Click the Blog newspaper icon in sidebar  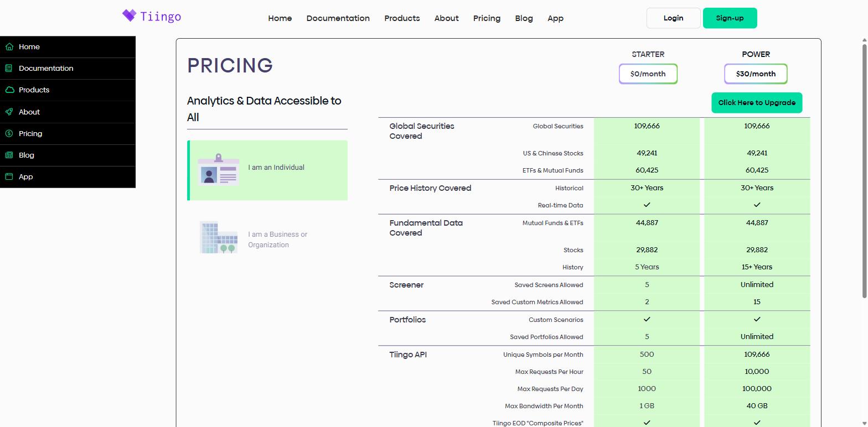(9, 155)
